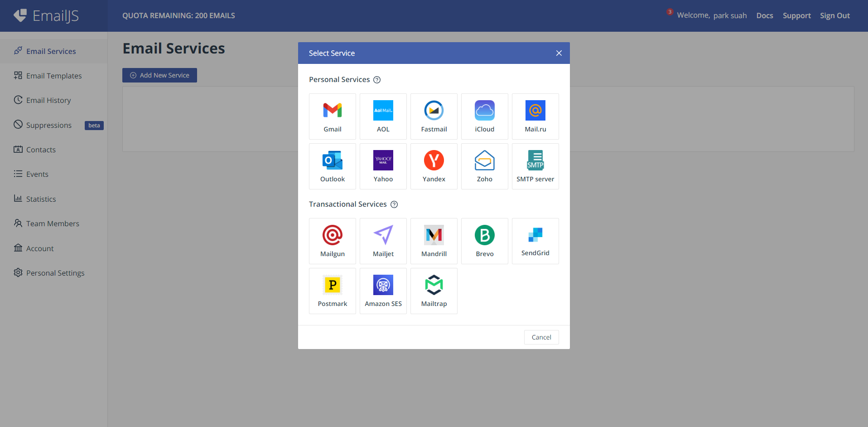Choose the SendGrid service
This screenshot has height=427, width=868.
(535, 241)
